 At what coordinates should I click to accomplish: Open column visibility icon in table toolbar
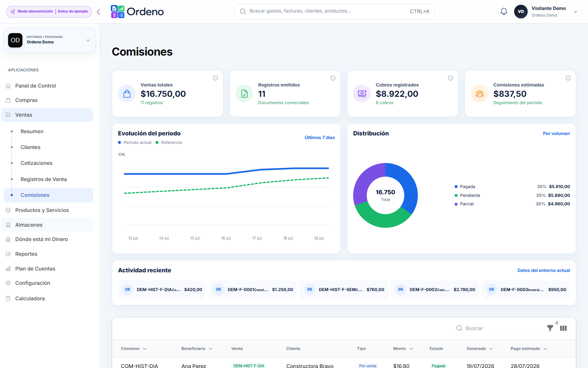(563, 328)
